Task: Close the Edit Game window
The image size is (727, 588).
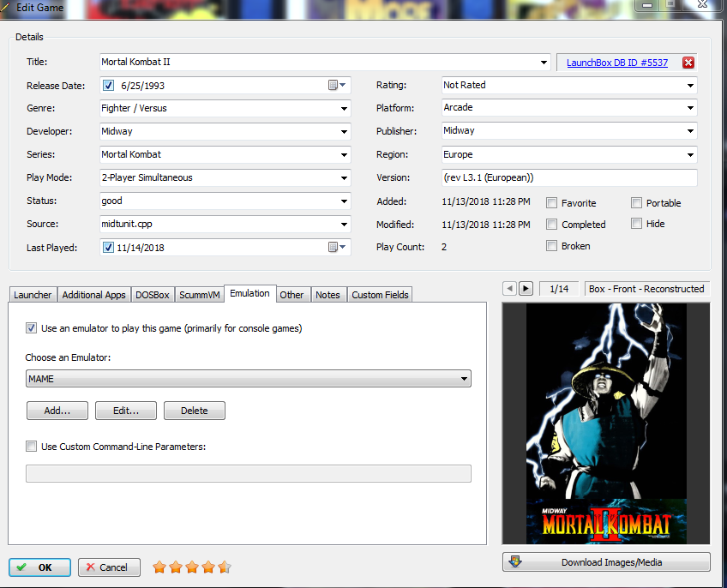Action: point(703,4)
